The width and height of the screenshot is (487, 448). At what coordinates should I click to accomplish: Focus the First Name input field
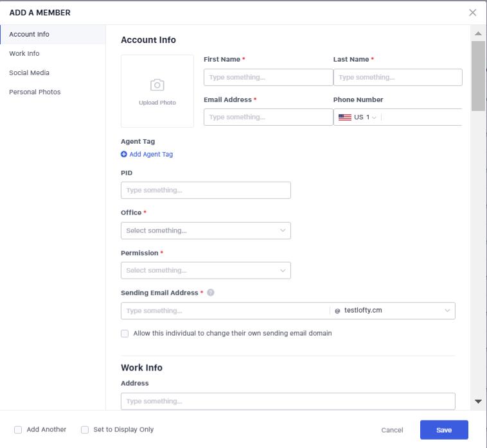tap(268, 78)
